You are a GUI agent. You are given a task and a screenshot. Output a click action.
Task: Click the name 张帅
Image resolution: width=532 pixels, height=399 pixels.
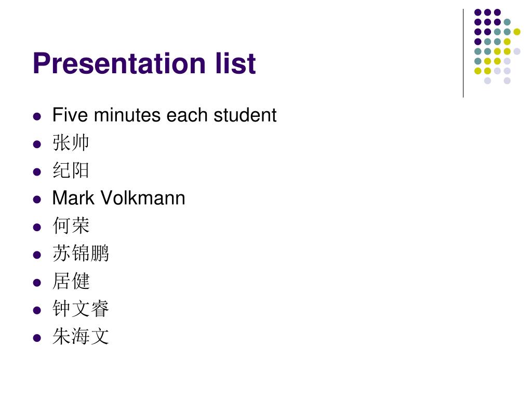[71, 142]
